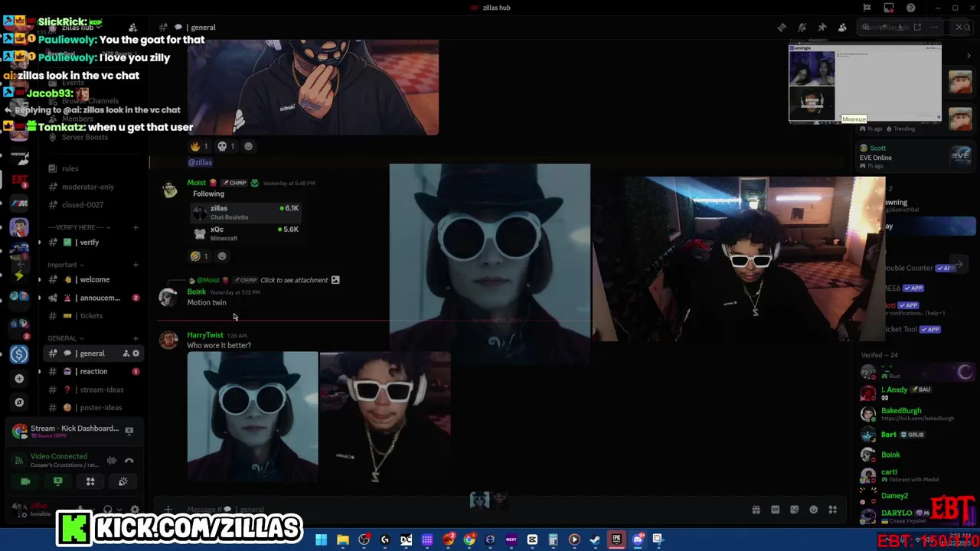Image resolution: width=980 pixels, height=551 pixels.
Task: Open the @zillas mention link
Action: click(200, 162)
